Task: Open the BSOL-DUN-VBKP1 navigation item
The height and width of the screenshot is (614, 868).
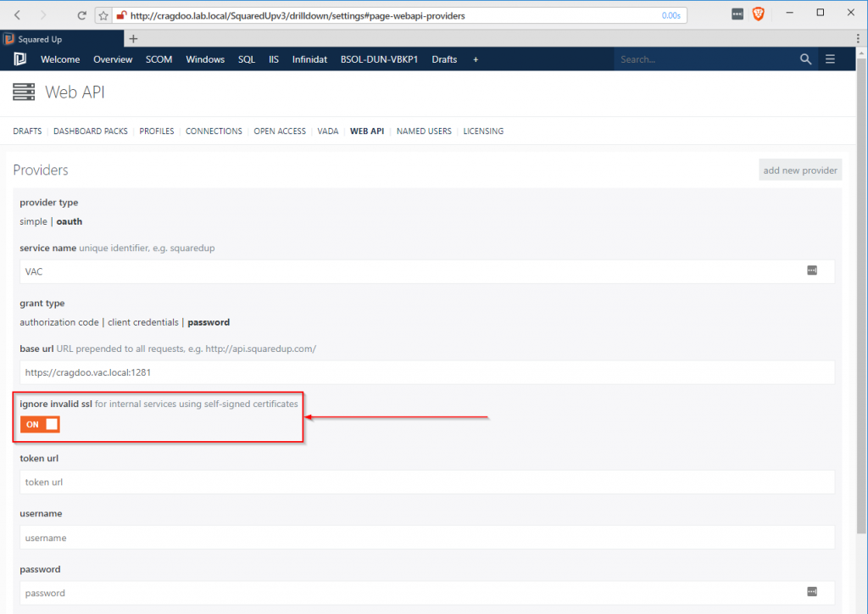Action: point(379,59)
